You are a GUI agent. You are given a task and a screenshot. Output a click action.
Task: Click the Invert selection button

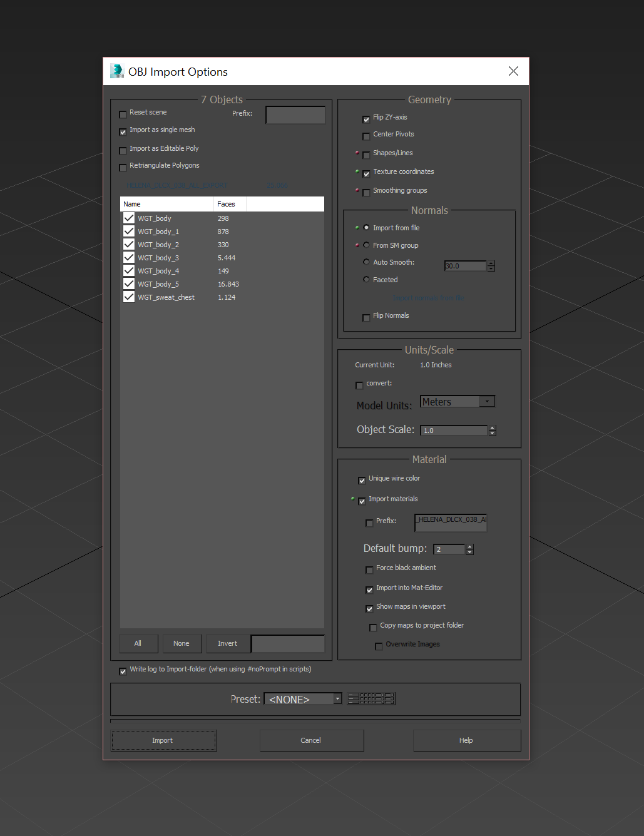[x=227, y=643]
